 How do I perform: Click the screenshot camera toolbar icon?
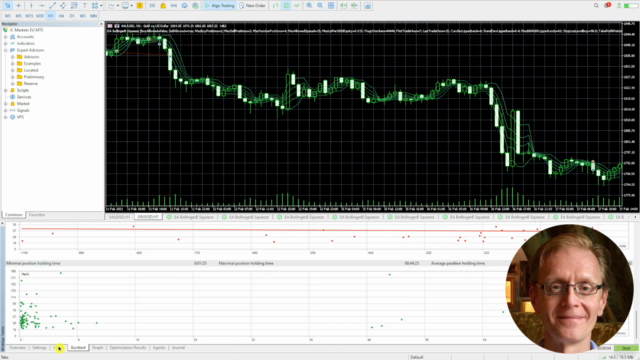367,6
